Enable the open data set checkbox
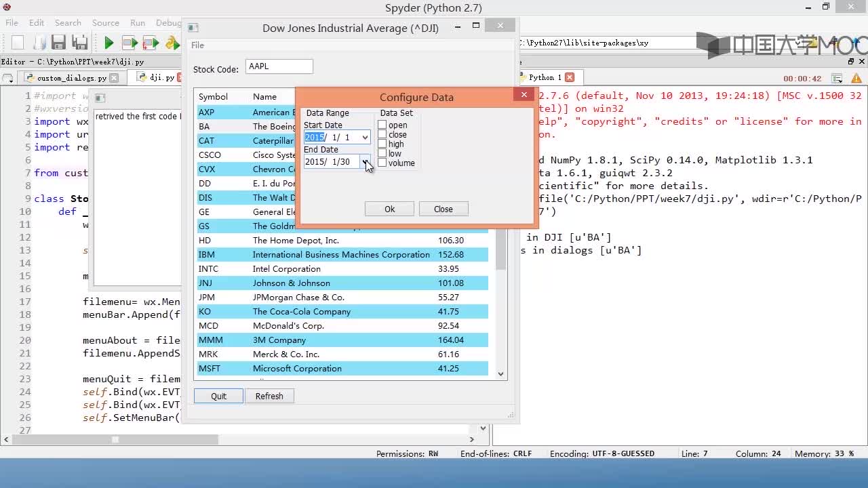Viewport: 868px width, 488px height. pyautogui.click(x=382, y=125)
